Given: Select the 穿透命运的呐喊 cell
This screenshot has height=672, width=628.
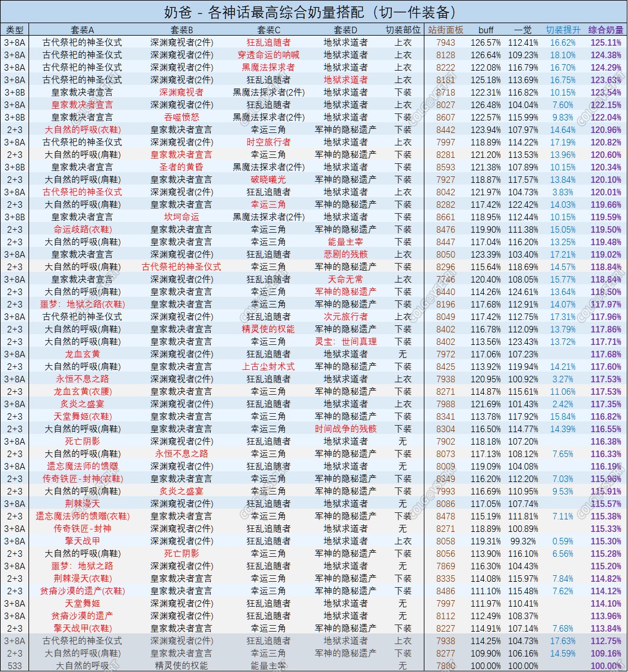Looking at the screenshot, I should tap(268, 55).
